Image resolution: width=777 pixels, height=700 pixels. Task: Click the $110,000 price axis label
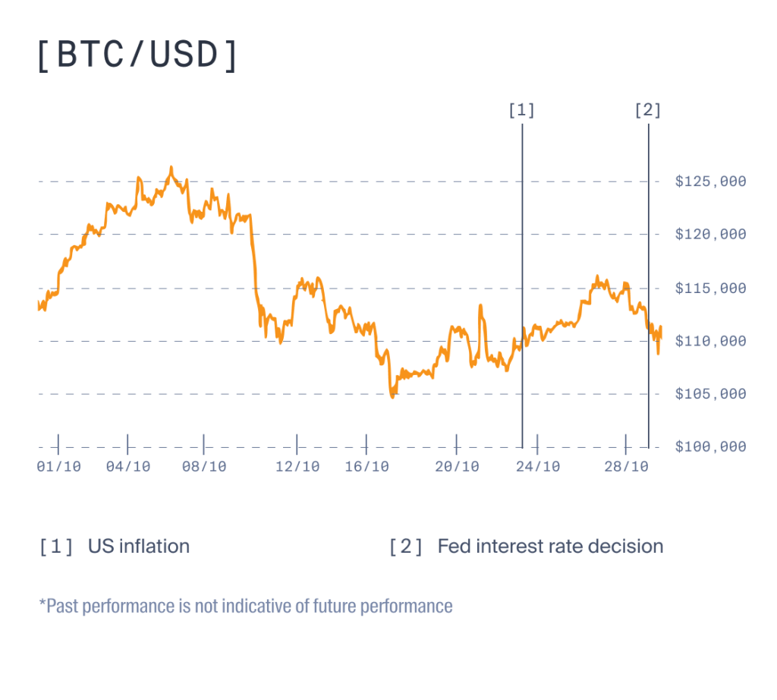click(710, 341)
